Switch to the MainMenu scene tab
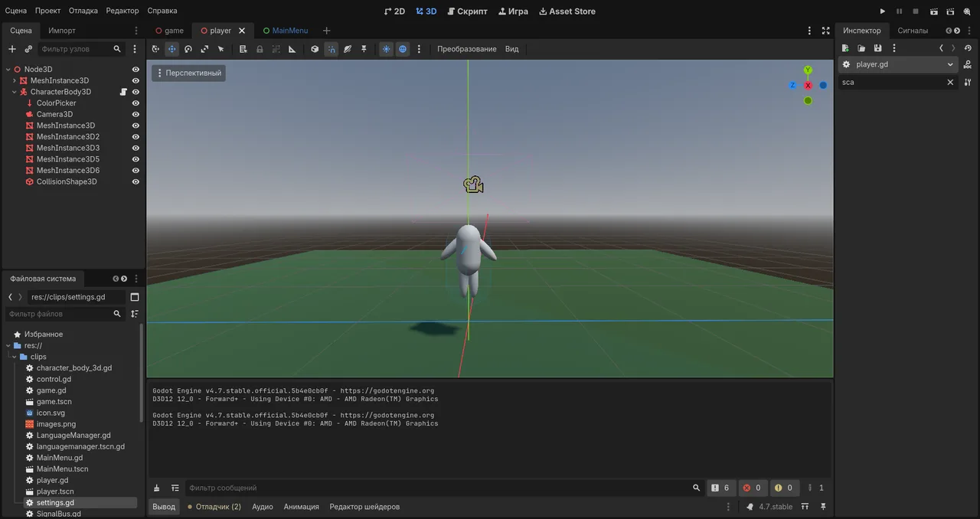 pyautogui.click(x=285, y=31)
